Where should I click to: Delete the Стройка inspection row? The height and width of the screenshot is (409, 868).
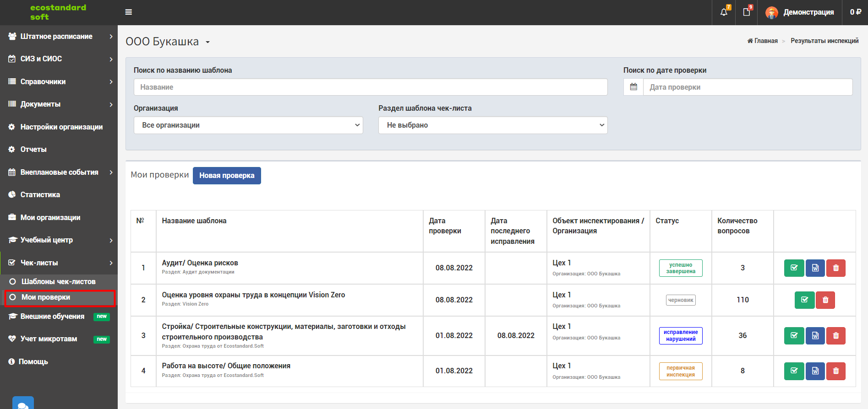836,336
